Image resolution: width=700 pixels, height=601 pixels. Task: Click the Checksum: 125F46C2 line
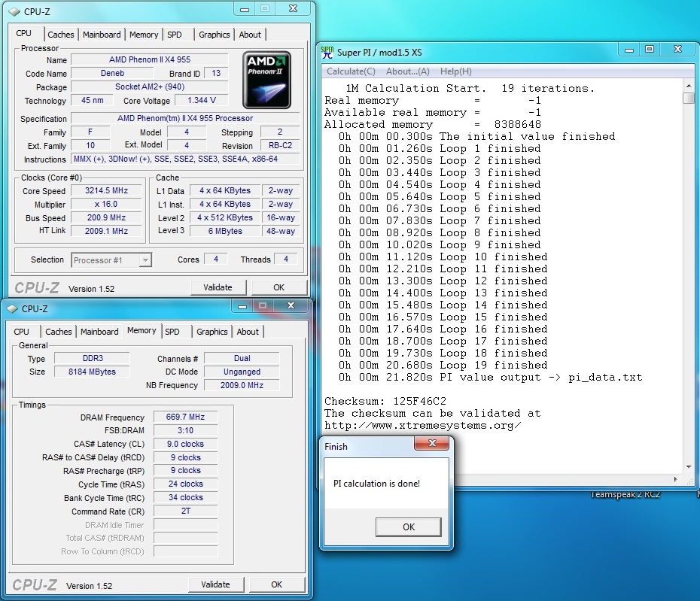[385, 401]
